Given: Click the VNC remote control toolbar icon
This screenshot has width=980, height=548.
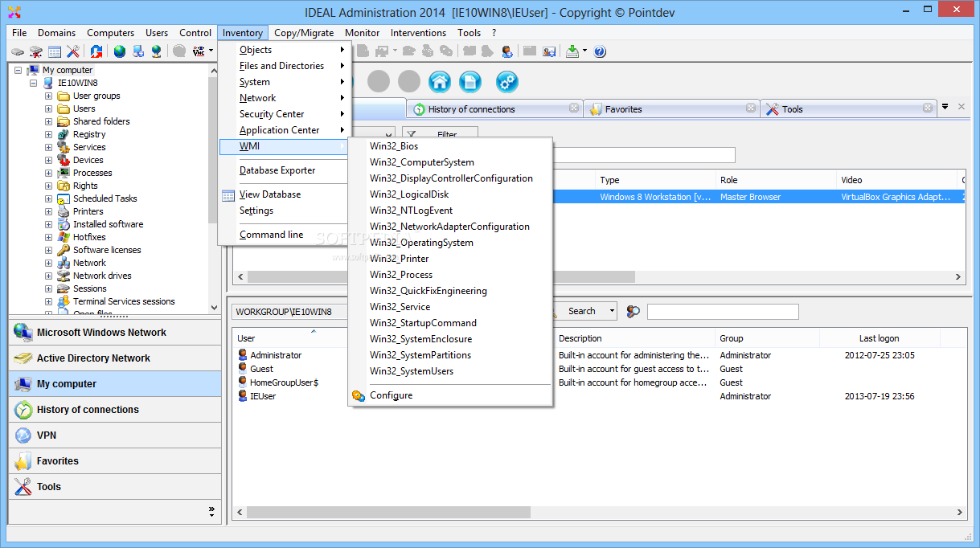Looking at the screenshot, I should point(198,51).
